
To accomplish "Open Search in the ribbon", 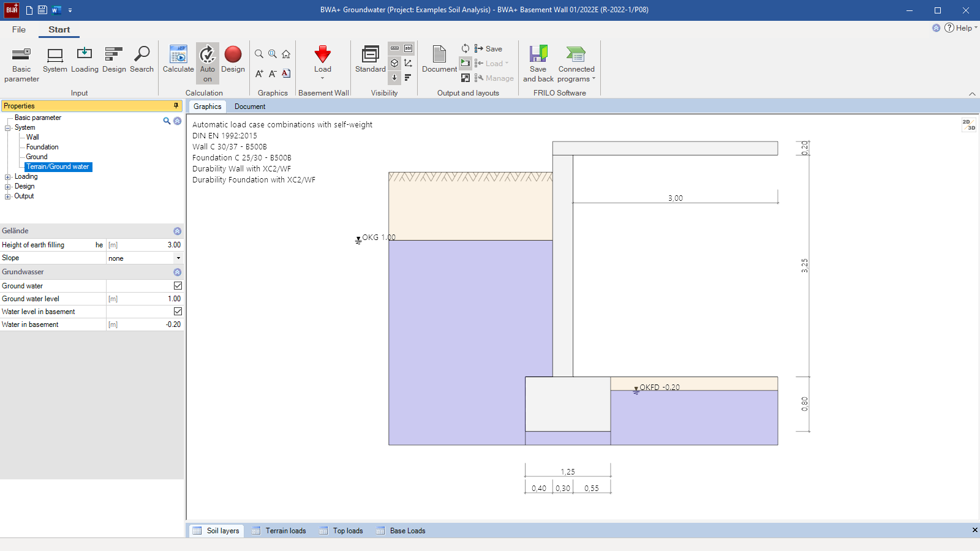I will point(141,60).
